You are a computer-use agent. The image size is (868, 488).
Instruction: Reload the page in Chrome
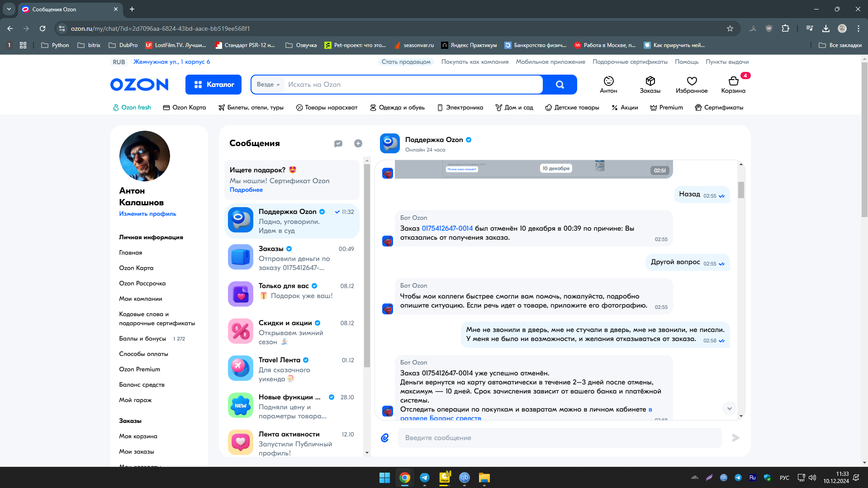point(43,28)
